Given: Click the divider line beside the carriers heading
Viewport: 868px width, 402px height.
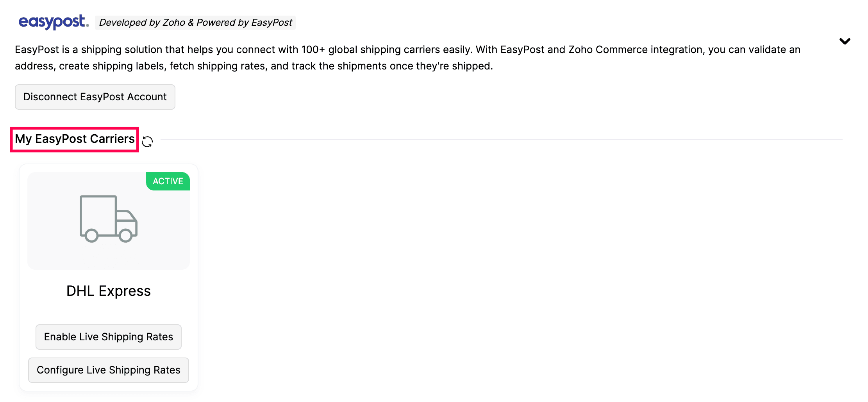Looking at the screenshot, I should 500,139.
